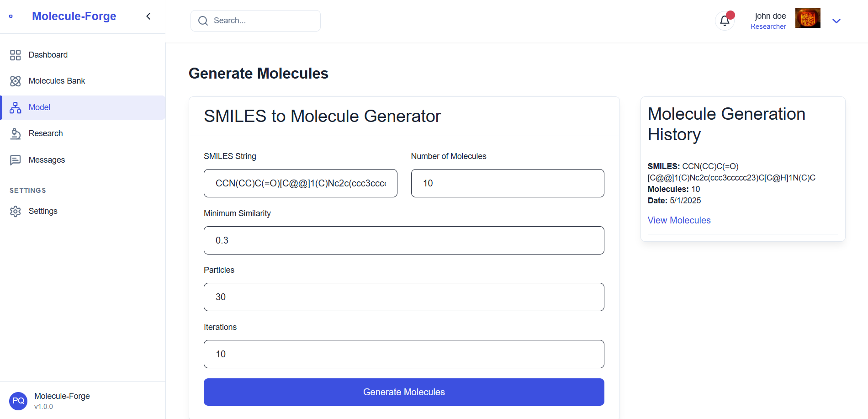868x419 pixels.
Task: Click the Molecules Bank atom icon
Action: pyautogui.click(x=16, y=81)
